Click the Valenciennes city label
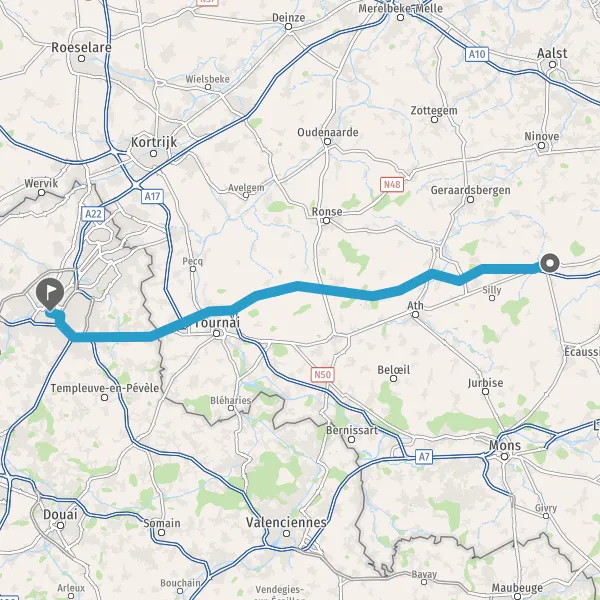 [x=286, y=522]
